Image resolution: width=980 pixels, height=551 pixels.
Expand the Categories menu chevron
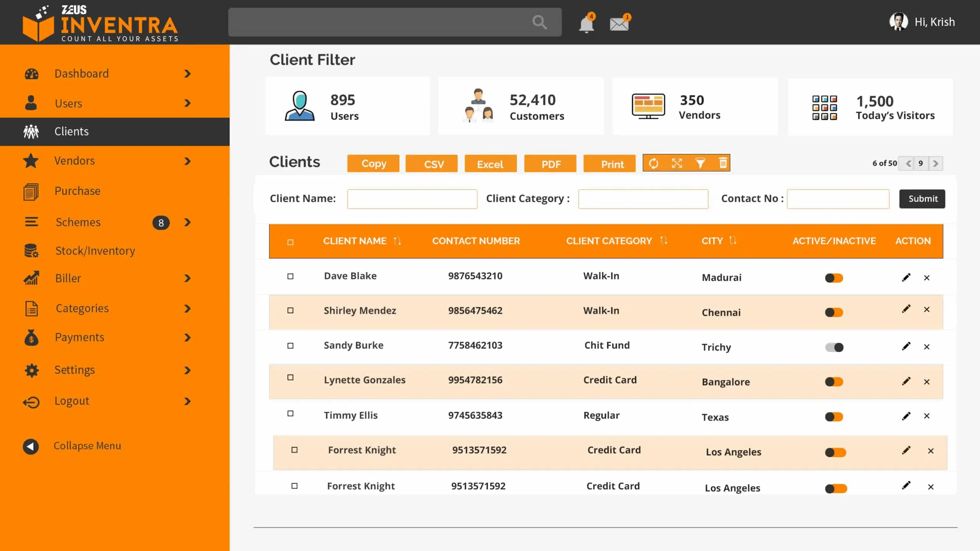187,308
